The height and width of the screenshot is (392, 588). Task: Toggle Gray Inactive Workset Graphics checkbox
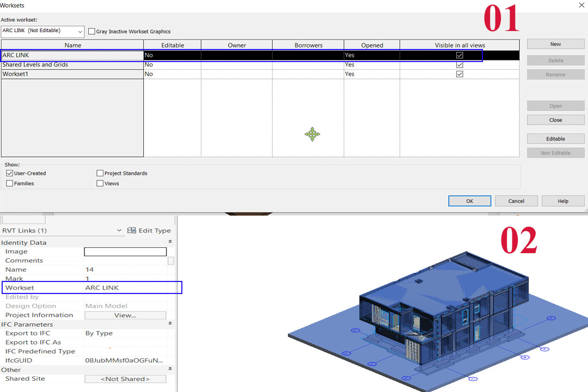(x=91, y=32)
